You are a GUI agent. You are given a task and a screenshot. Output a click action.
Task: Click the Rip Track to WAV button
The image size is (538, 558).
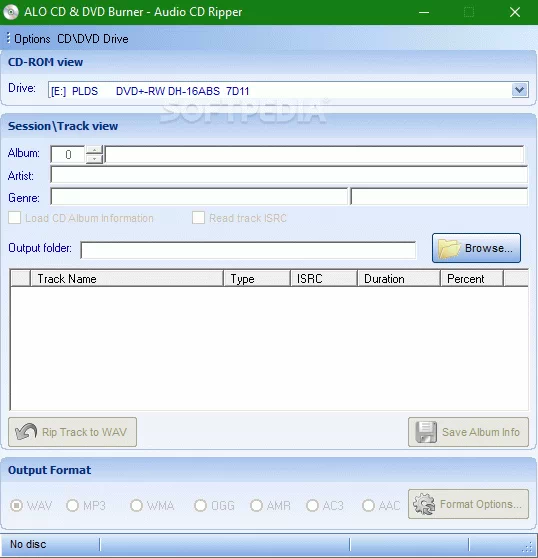73,432
